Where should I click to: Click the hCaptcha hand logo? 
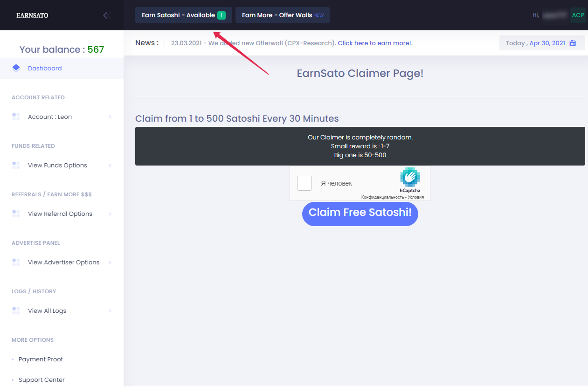[x=410, y=177]
